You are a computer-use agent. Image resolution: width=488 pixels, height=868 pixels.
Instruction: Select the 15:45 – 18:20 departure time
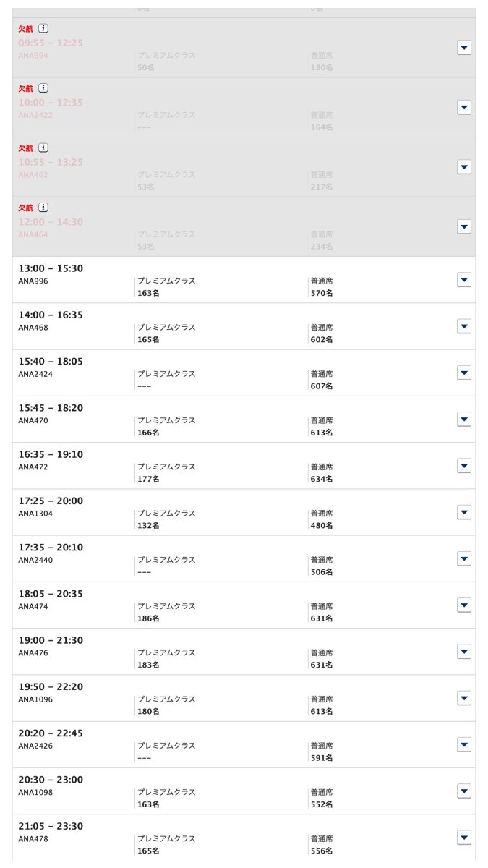[51, 408]
